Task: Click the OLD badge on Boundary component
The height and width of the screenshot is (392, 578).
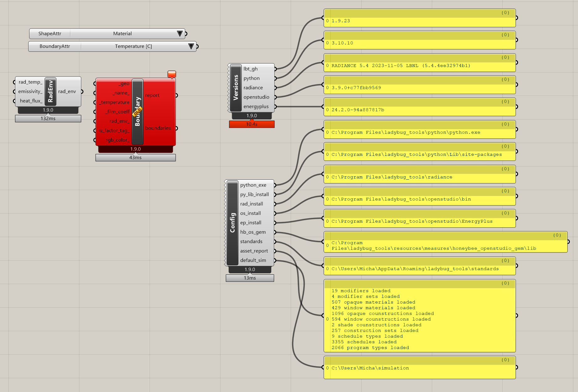Action: 137,112
